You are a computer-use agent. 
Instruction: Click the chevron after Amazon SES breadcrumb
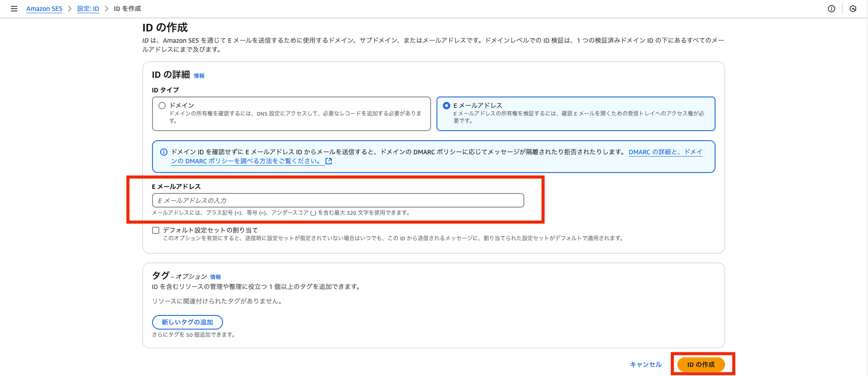[x=70, y=9]
